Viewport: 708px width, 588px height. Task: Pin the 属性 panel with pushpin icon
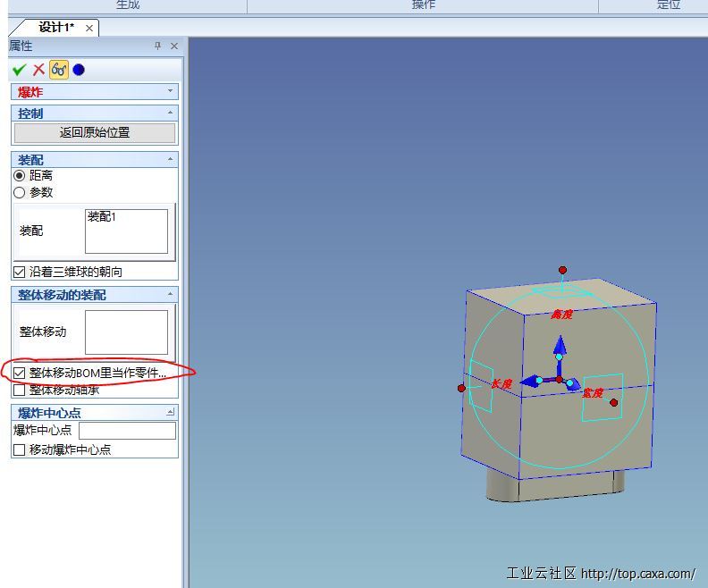158,46
